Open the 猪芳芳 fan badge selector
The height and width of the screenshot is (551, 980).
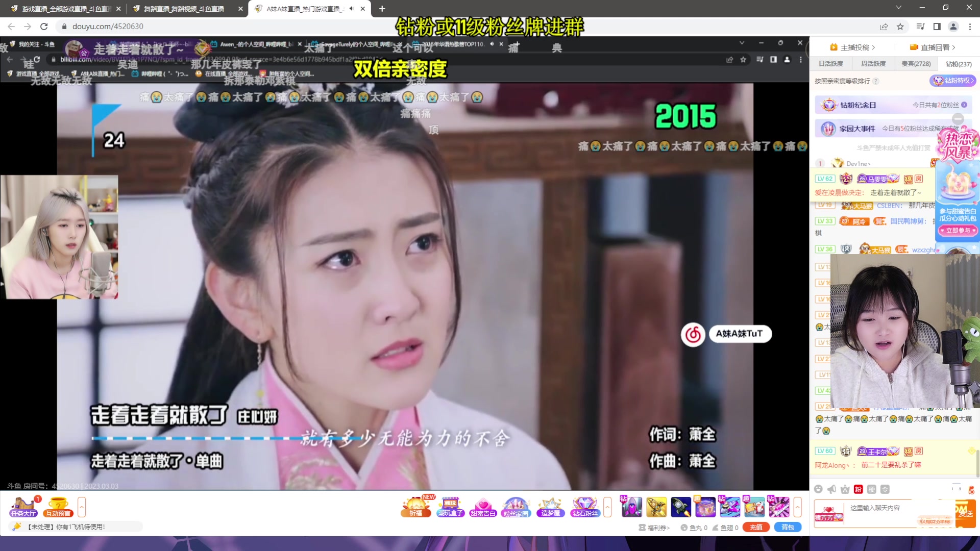click(828, 514)
